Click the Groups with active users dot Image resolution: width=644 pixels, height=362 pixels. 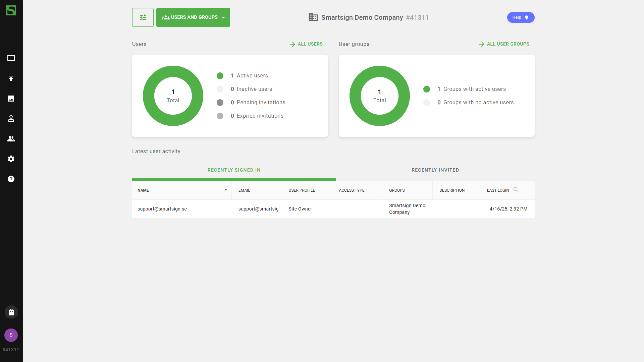point(427,89)
